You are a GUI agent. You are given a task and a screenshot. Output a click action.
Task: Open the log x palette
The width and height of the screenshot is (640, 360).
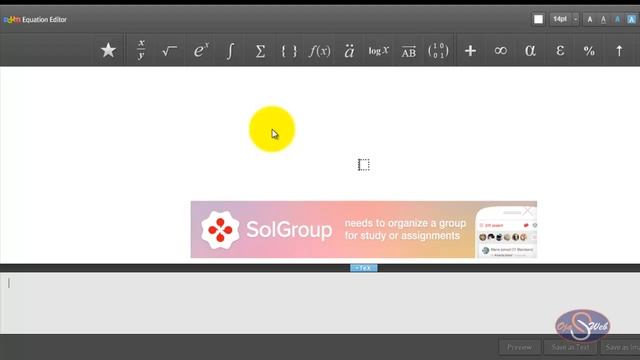click(379, 51)
